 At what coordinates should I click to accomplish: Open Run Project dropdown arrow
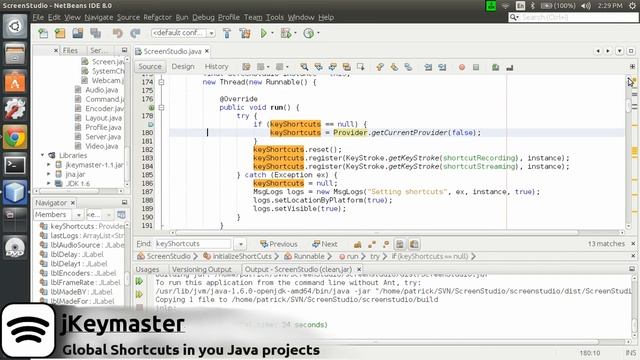[272, 33]
